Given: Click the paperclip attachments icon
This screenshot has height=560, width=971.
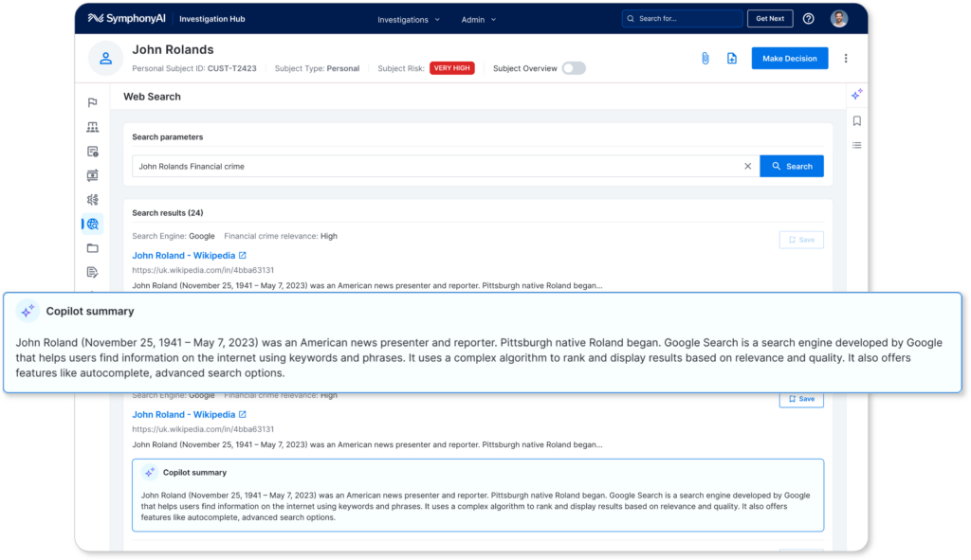Looking at the screenshot, I should (705, 58).
